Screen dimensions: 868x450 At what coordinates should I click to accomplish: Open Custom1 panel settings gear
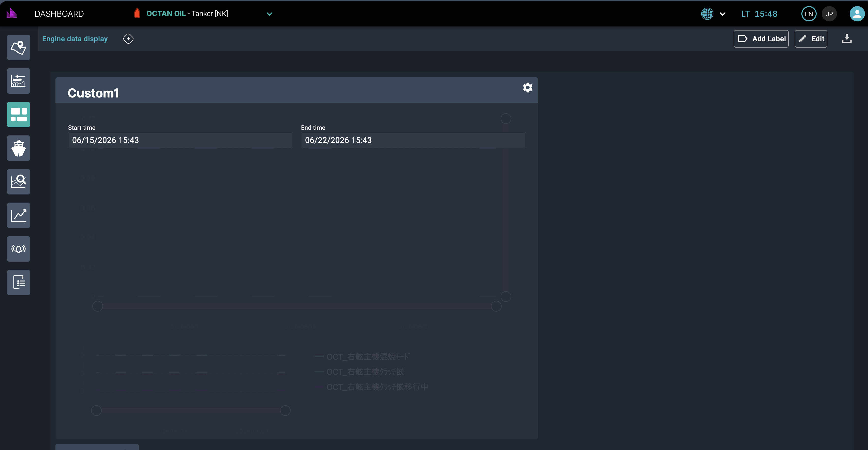click(528, 88)
